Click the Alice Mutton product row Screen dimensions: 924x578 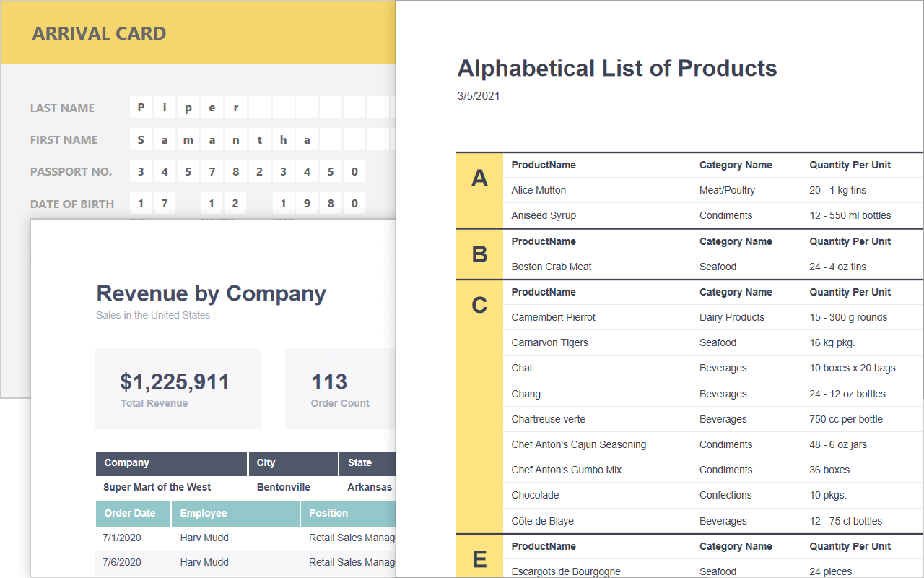(x=539, y=191)
